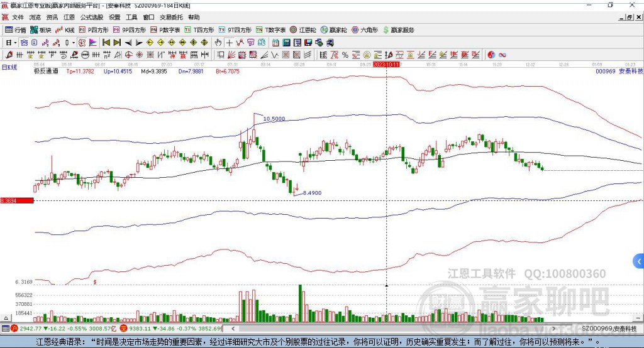Click SZ000969,安泰科技 status bar text

pos(609,329)
